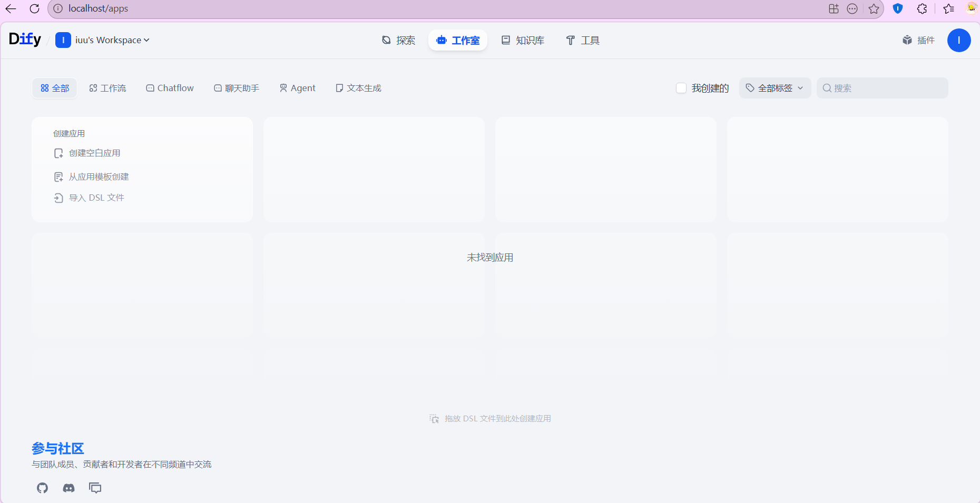Screen dimensions: 980x503
Task: Expand the 全部标签 dropdown
Action: [775, 88]
